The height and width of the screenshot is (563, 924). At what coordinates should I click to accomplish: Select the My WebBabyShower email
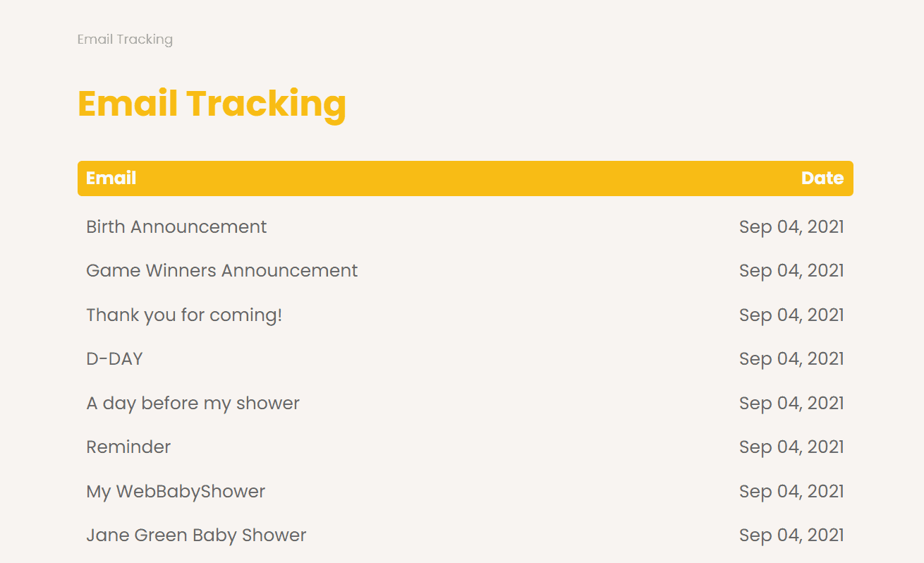[176, 491]
